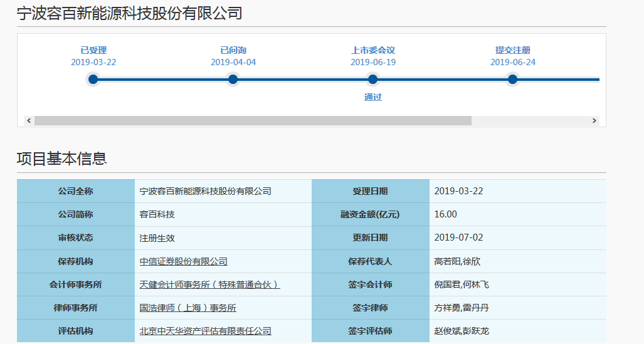Click the 已问询 timeline dot

coord(233,79)
